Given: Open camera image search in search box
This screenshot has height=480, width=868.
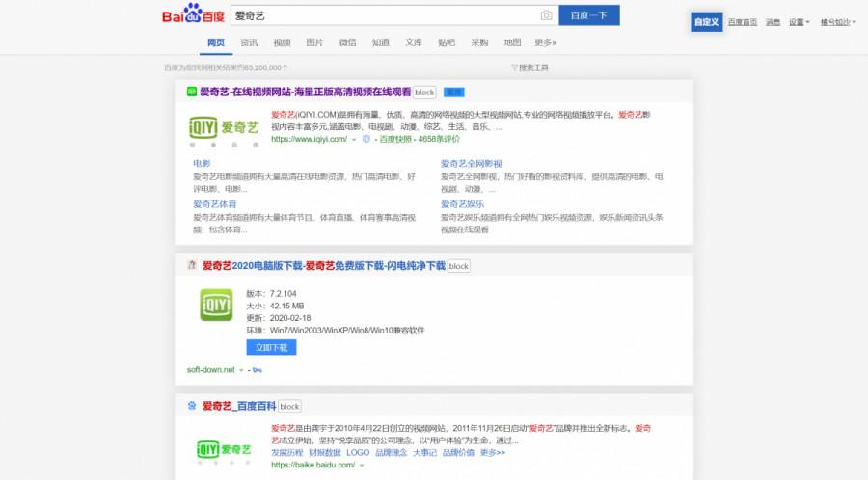Looking at the screenshot, I should point(547,15).
